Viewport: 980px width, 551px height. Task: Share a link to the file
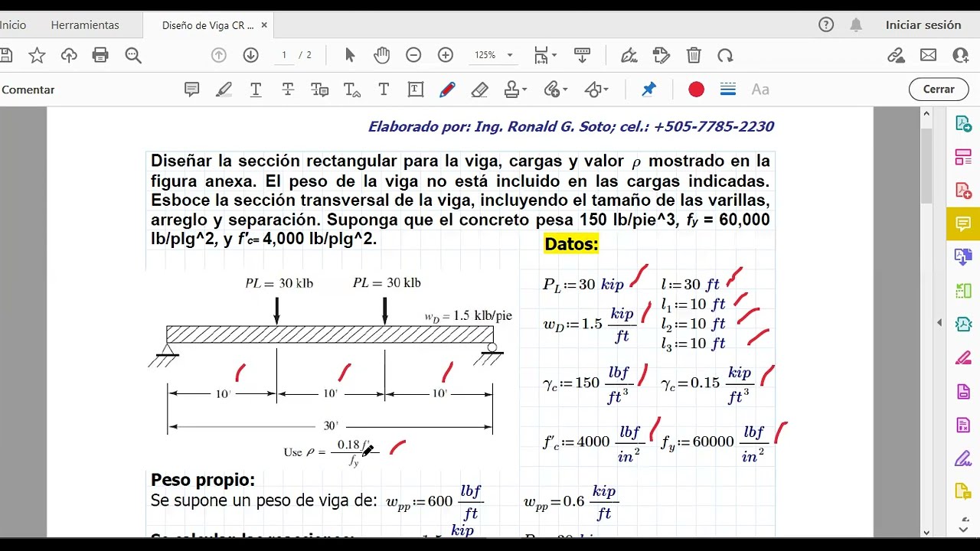[897, 55]
